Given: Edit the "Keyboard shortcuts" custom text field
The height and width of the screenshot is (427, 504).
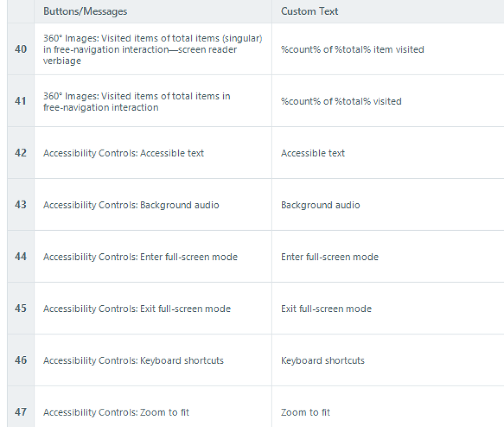Looking at the screenshot, I should (323, 360).
